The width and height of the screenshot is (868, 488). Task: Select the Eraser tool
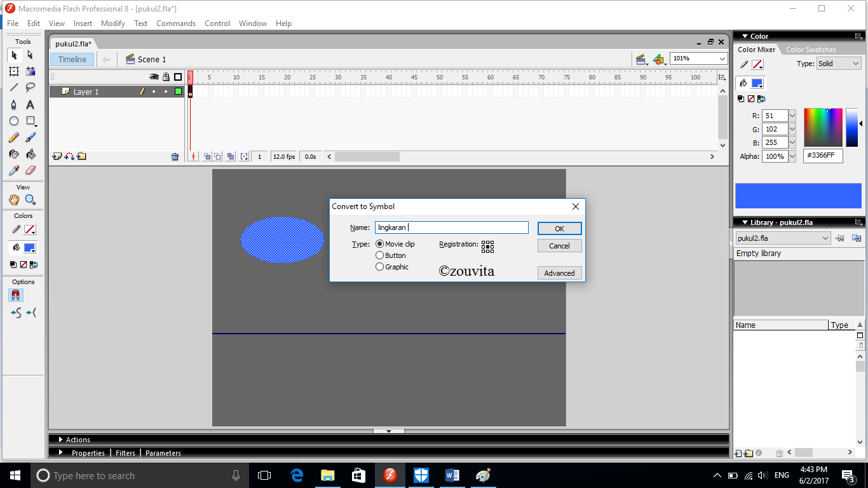tap(30, 170)
